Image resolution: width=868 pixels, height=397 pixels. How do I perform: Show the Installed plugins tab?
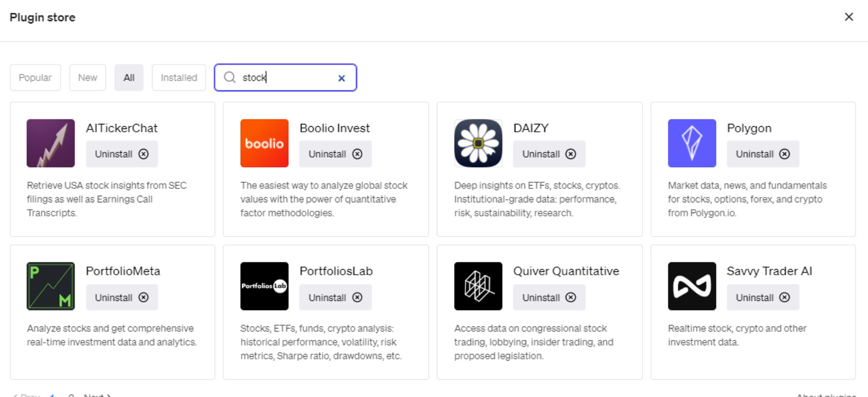(179, 78)
